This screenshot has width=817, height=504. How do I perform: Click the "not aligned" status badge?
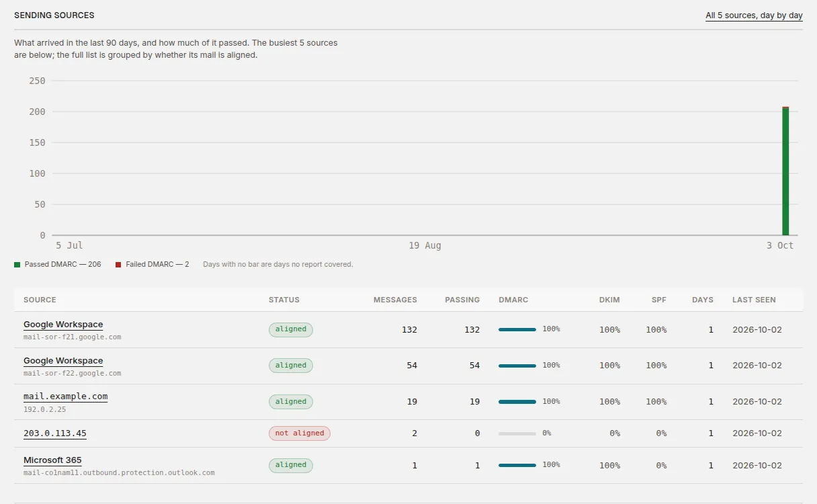click(x=300, y=433)
